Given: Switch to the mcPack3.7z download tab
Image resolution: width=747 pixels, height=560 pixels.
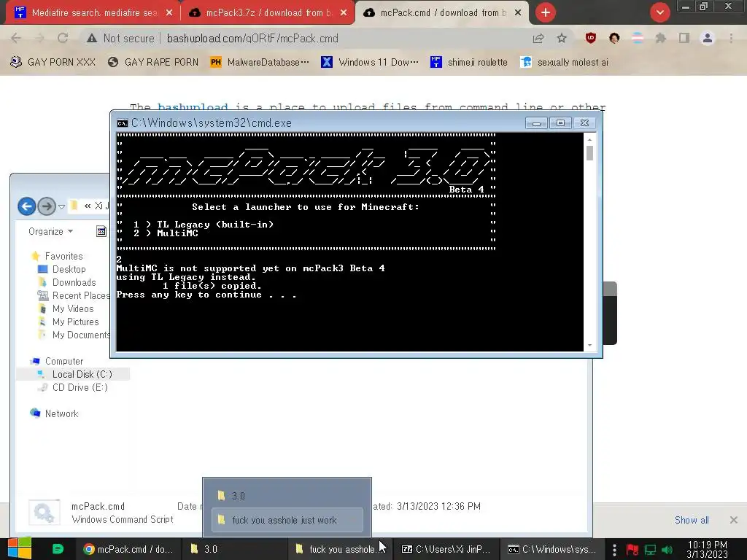Looking at the screenshot, I should click(x=268, y=13).
